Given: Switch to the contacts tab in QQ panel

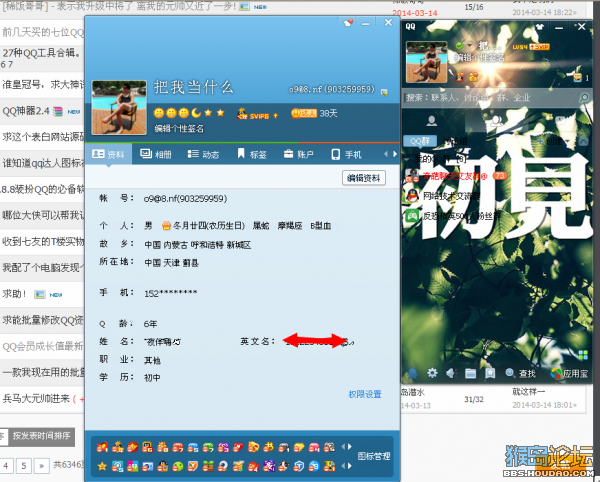Looking at the screenshot, I should [432, 121].
